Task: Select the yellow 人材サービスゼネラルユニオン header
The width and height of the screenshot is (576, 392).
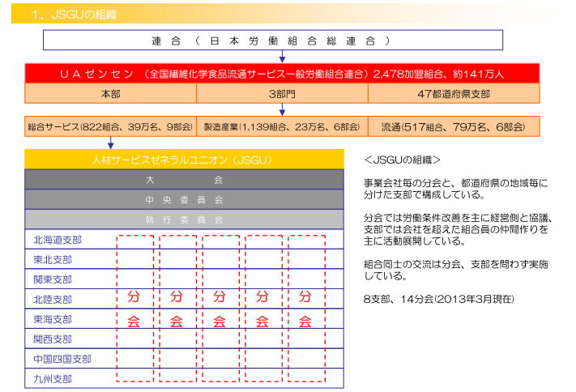Action: (184, 160)
